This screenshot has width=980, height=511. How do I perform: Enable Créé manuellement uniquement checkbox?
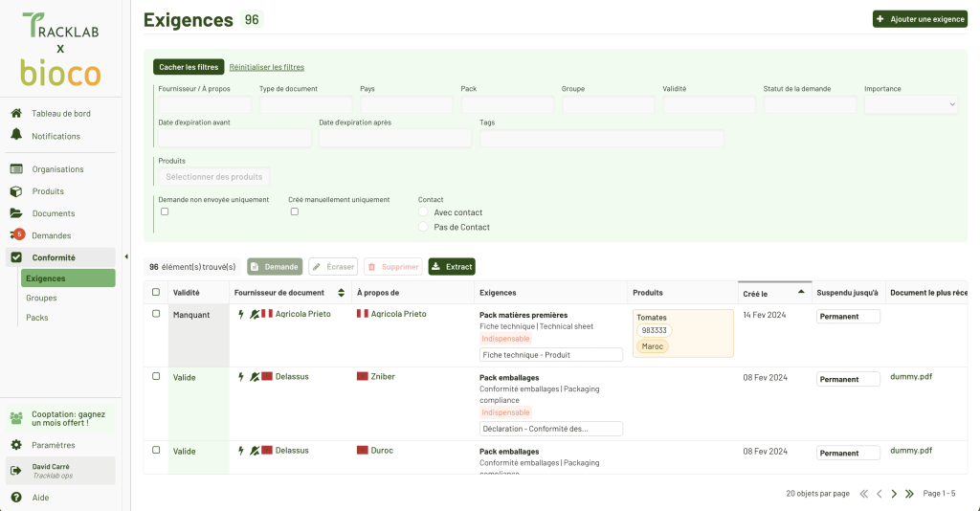(295, 211)
